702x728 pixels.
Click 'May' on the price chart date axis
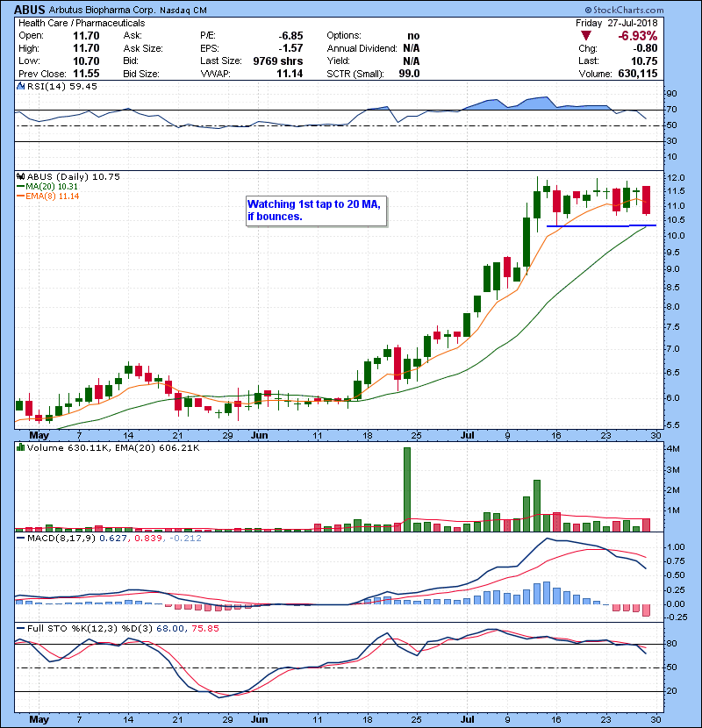[x=39, y=435]
